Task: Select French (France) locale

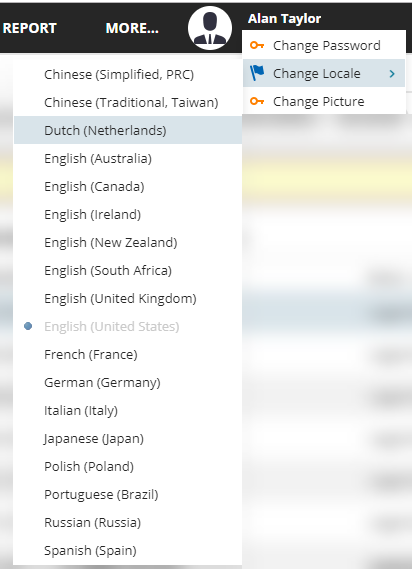Action: point(128,354)
